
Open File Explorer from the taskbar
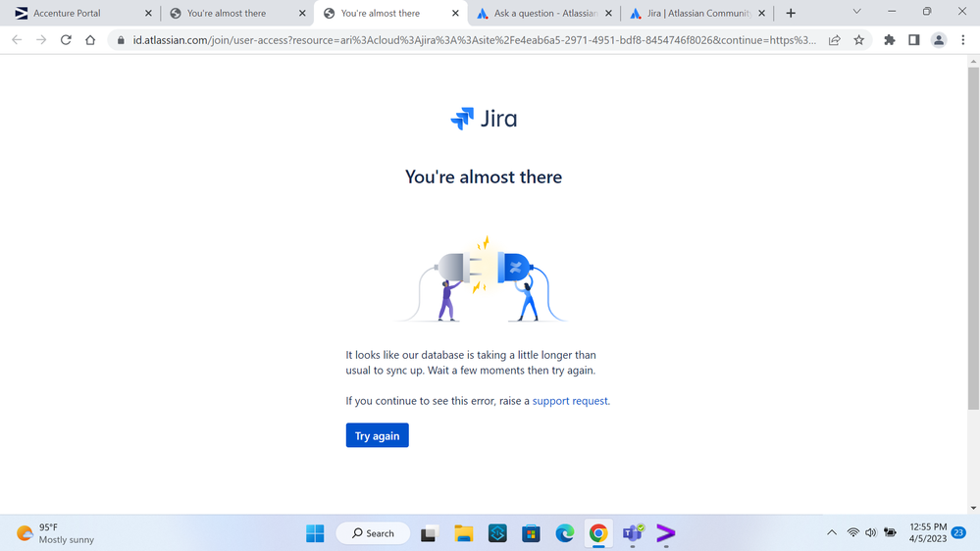tap(463, 533)
